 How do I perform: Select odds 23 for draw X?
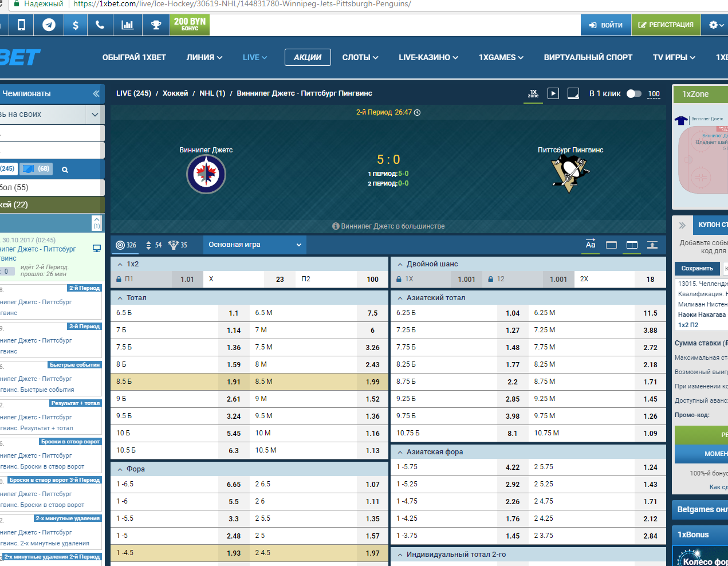280,279
